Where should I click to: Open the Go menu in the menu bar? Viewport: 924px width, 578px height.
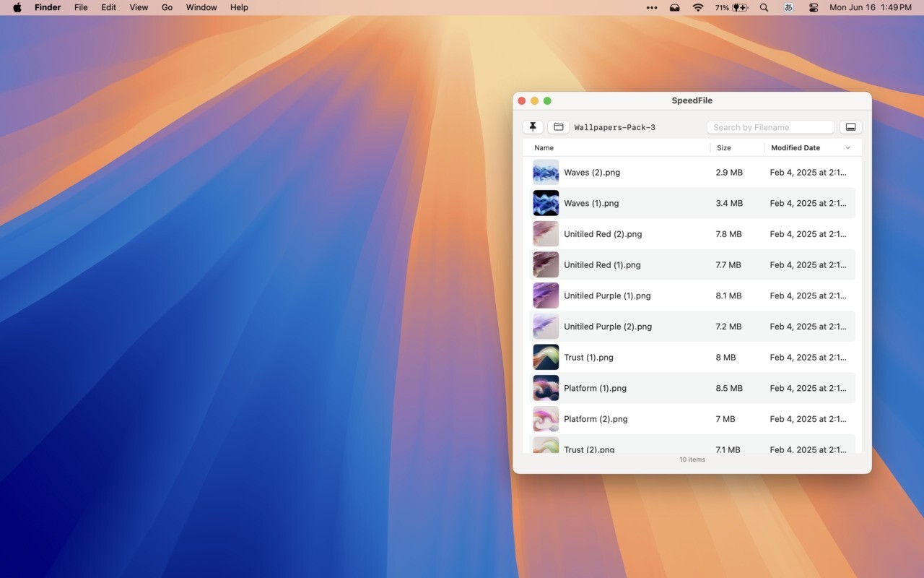point(167,7)
